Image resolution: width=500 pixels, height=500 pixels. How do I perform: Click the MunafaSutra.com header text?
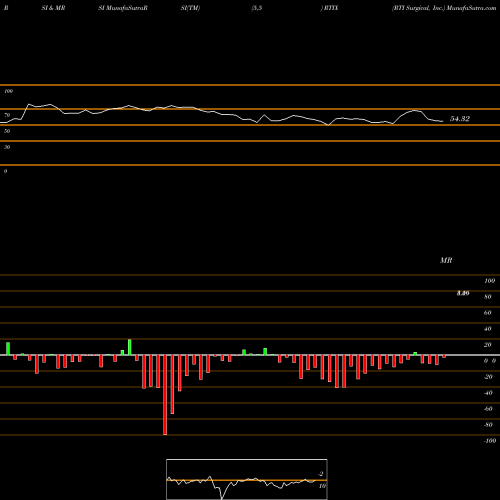click(x=471, y=8)
